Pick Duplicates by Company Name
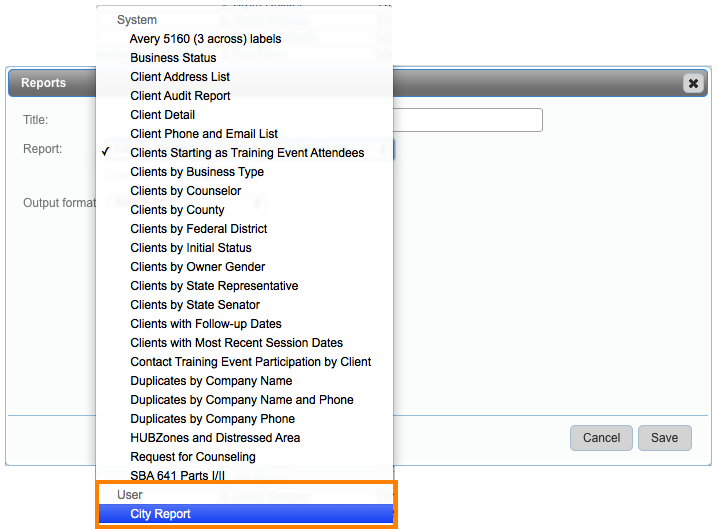The width and height of the screenshot is (718, 531). tap(211, 381)
